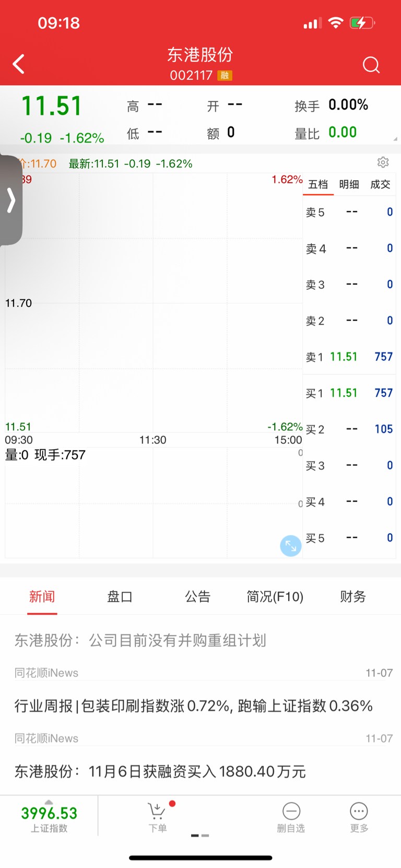Open the 财务 tab

tap(353, 596)
